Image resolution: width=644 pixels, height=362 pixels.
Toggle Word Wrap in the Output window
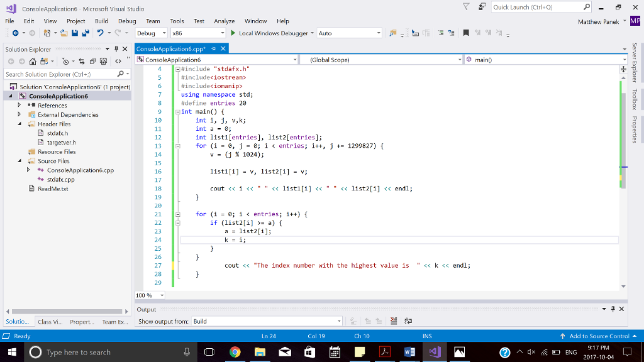(x=408, y=321)
